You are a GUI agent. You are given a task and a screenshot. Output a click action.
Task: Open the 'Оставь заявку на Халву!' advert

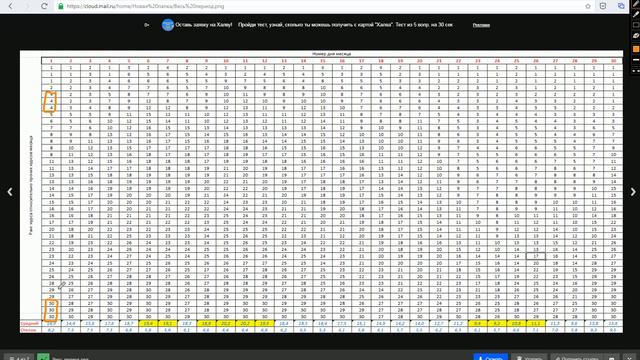click(204, 25)
